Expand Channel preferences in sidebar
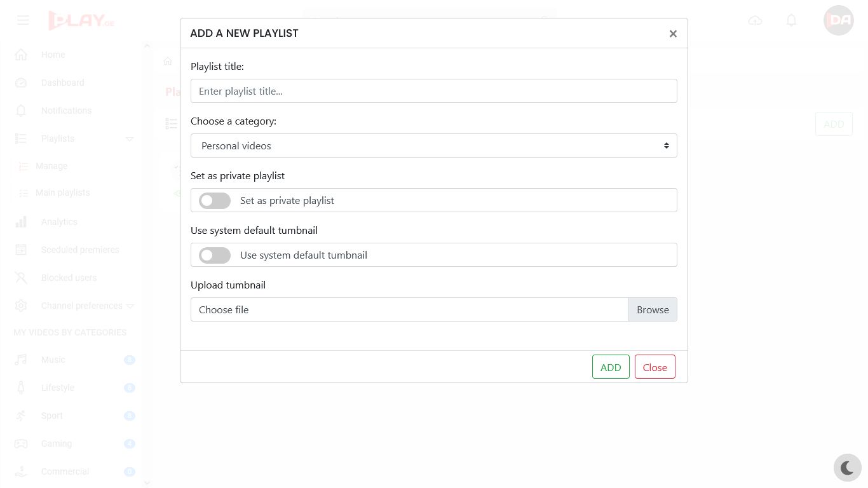Image resolution: width=868 pixels, height=488 pixels. pos(82,306)
